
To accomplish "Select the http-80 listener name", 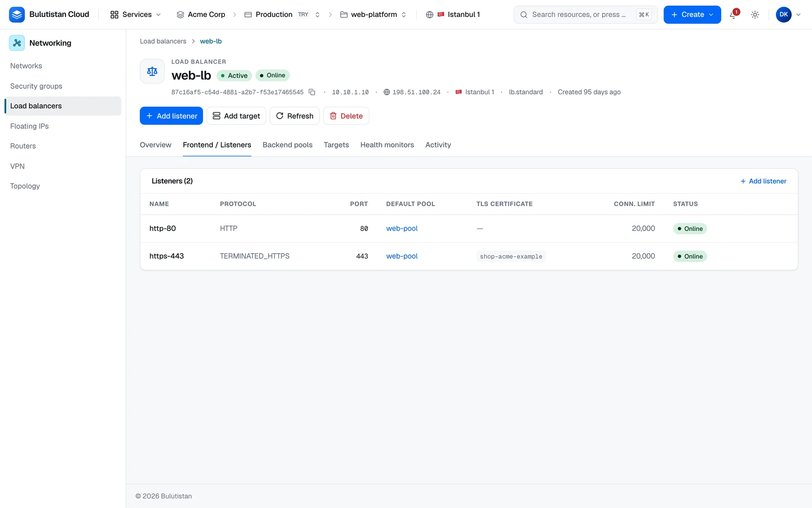I will coord(162,229).
